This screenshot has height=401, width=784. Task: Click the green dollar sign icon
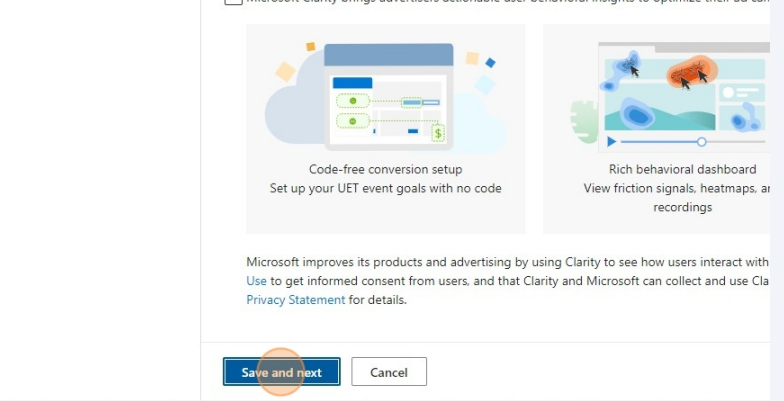[438, 133]
